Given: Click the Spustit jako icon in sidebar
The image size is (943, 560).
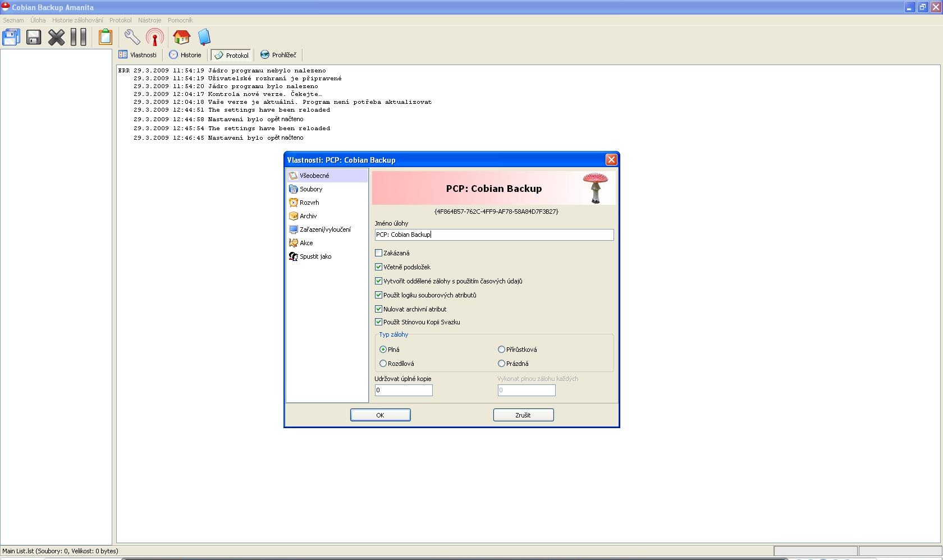Looking at the screenshot, I should pyautogui.click(x=293, y=256).
